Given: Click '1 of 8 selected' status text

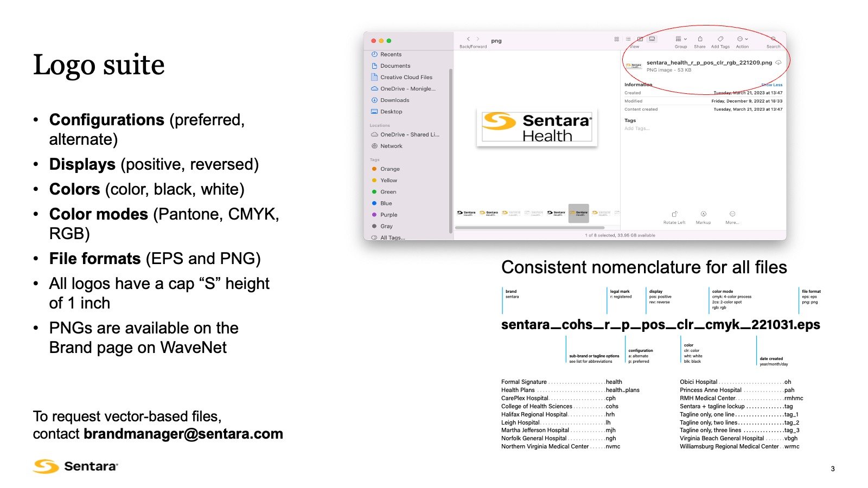Looking at the screenshot, I should (620, 235).
